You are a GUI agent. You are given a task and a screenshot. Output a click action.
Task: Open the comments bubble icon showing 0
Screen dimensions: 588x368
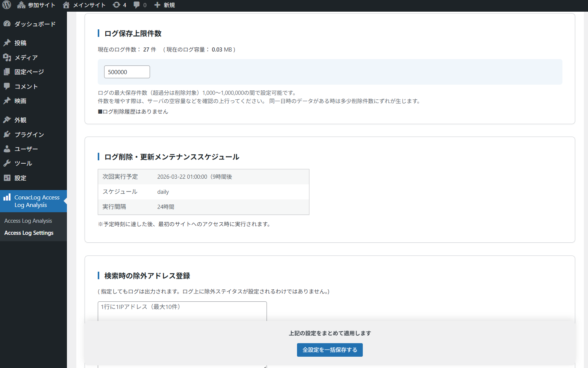coord(136,5)
